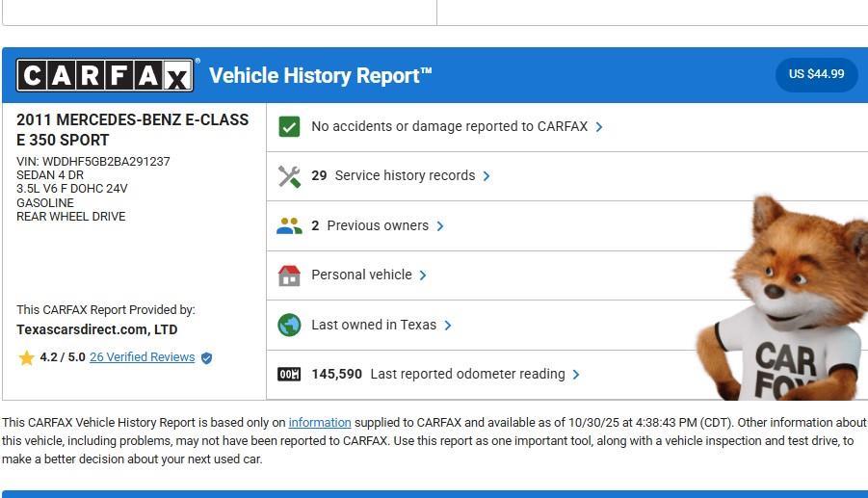Click the gold star rating icon
This screenshot has width=868, height=498.
[27, 358]
